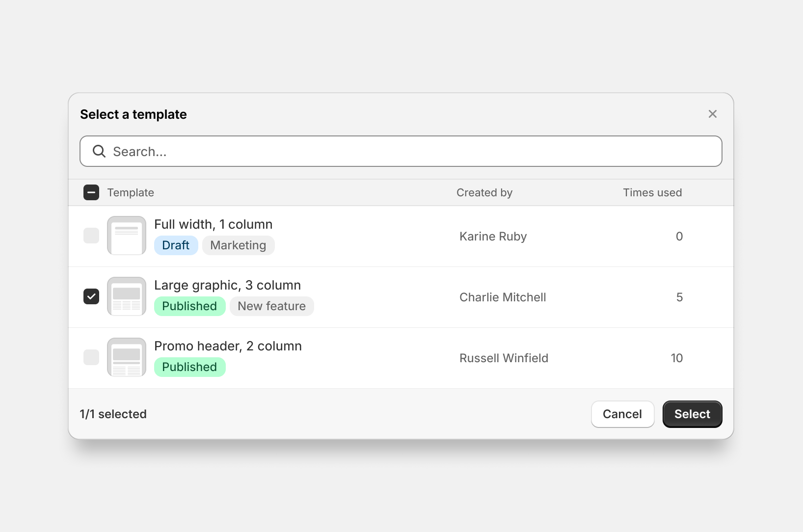The image size is (803, 532).
Task: Click the Charlie Mitchell creator name
Action: coord(503,297)
